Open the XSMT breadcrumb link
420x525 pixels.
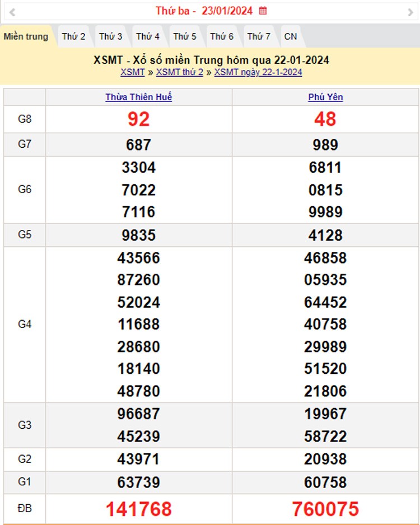133,72
